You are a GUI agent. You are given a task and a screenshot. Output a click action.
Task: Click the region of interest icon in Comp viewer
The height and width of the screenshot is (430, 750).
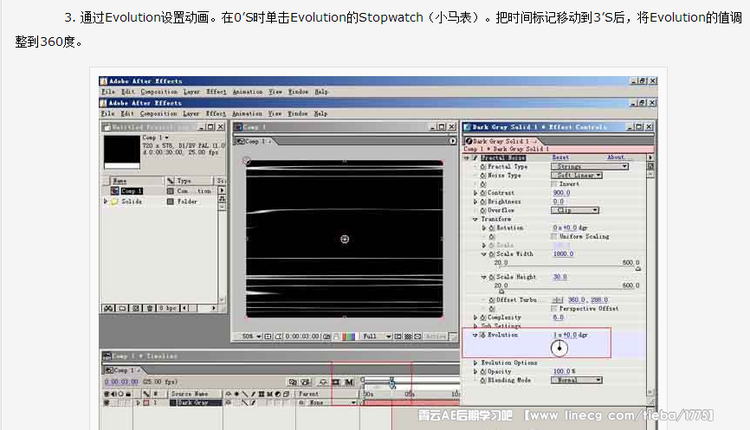[x=398, y=337]
